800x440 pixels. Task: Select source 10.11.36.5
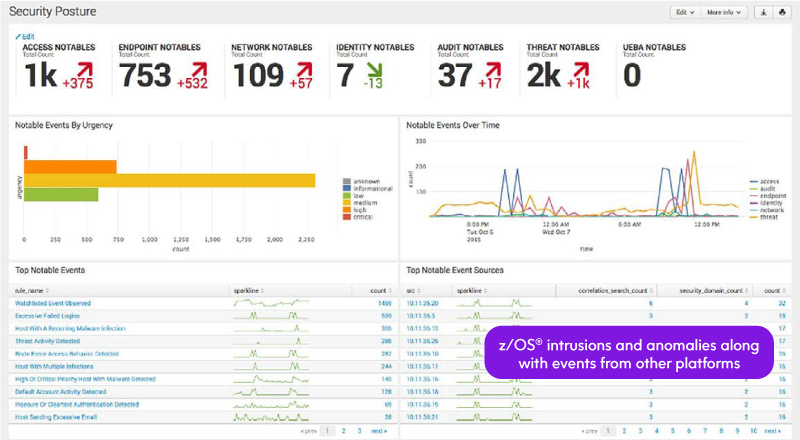click(421, 316)
